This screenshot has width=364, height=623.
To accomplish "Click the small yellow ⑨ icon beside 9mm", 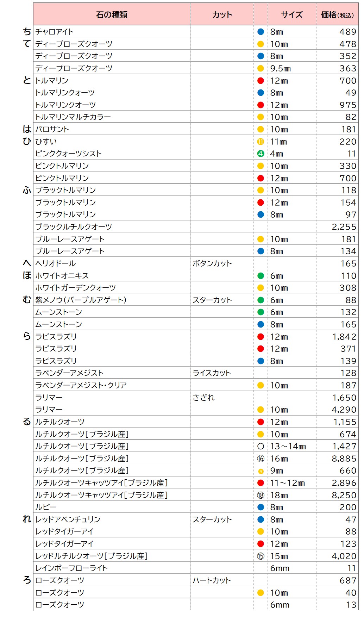I will pos(261,471).
